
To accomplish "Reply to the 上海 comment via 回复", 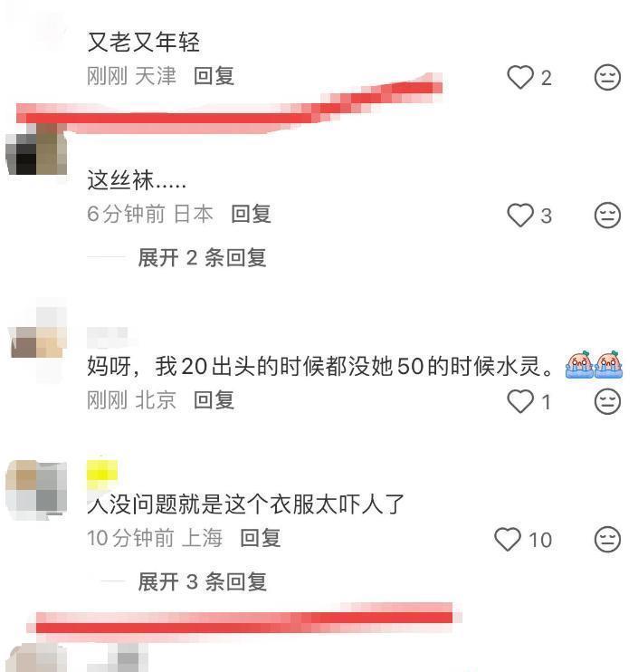I will click(x=261, y=538).
